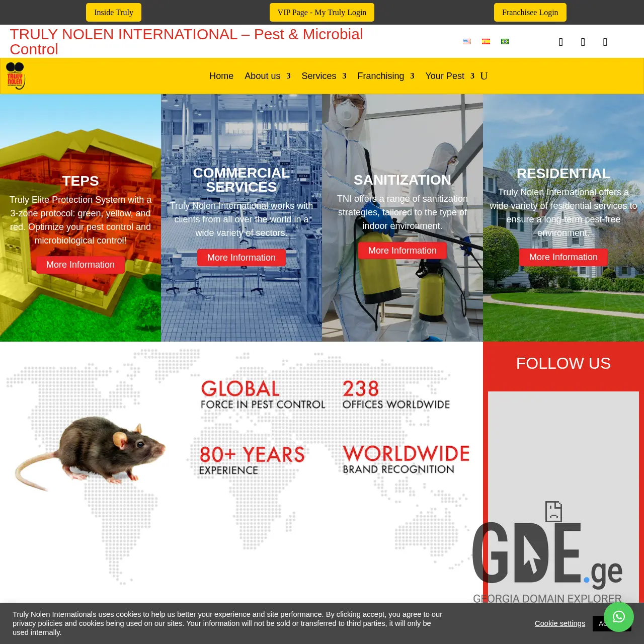Screen dimensions: 644x644
Task: Click the broken-page icon in the Follow Us panel
Action: click(553, 512)
